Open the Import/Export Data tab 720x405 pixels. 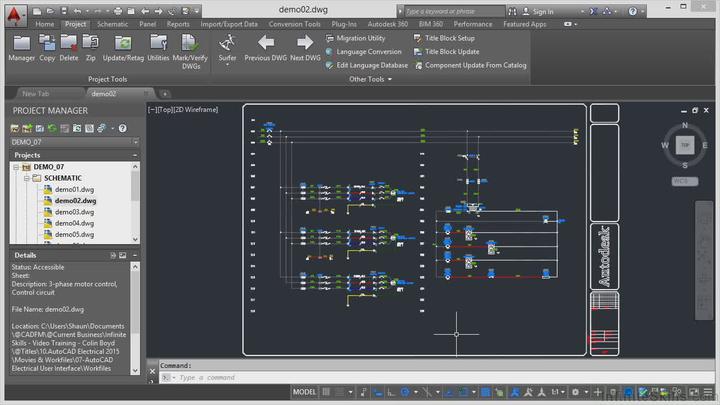pos(229,24)
